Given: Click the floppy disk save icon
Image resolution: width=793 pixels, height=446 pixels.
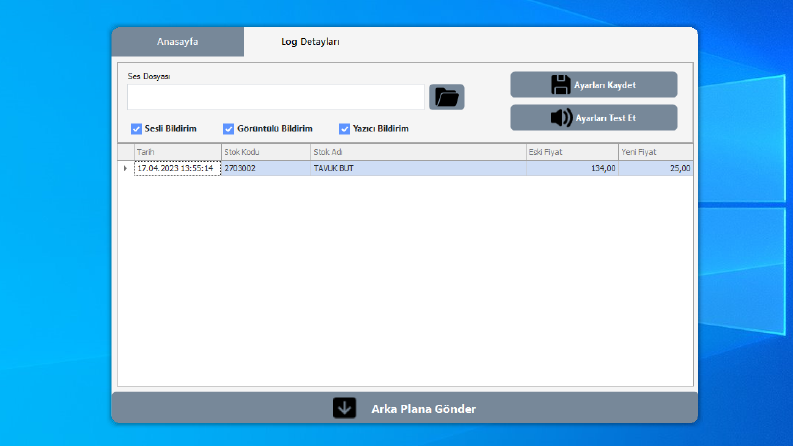Looking at the screenshot, I should click(x=560, y=85).
